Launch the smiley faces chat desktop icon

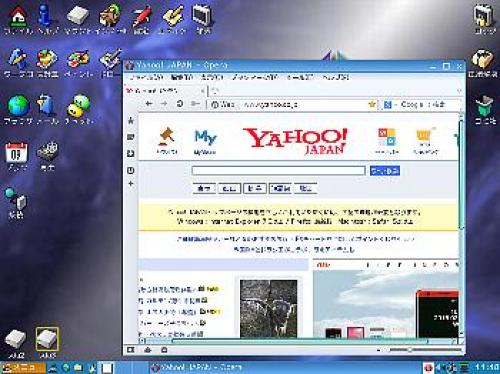pos(79,106)
